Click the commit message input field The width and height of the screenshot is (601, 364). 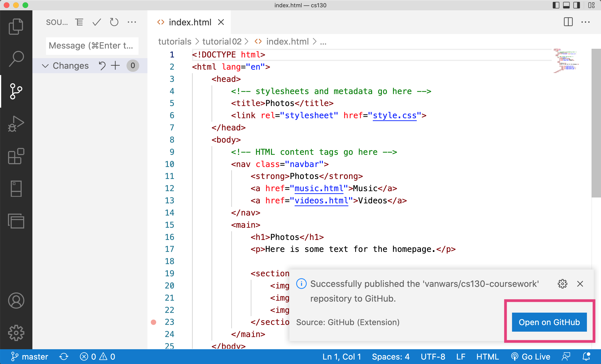[x=92, y=45]
